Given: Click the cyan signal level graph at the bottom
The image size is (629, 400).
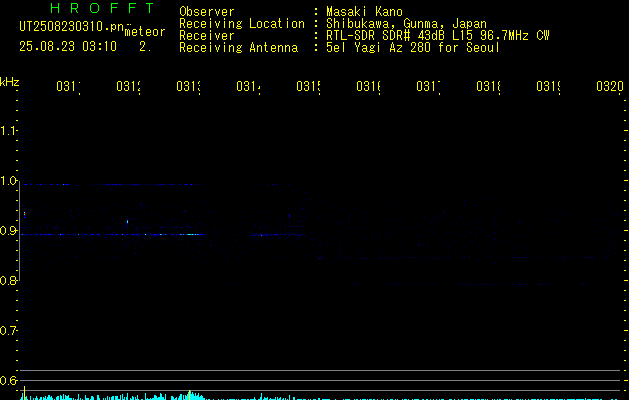Looking at the screenshot, I should click(x=321, y=397).
